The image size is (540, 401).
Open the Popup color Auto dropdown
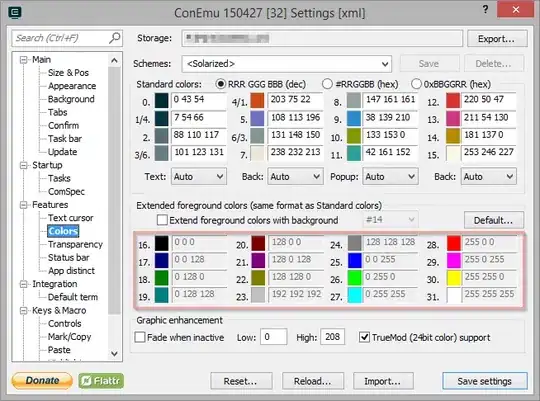(390, 177)
